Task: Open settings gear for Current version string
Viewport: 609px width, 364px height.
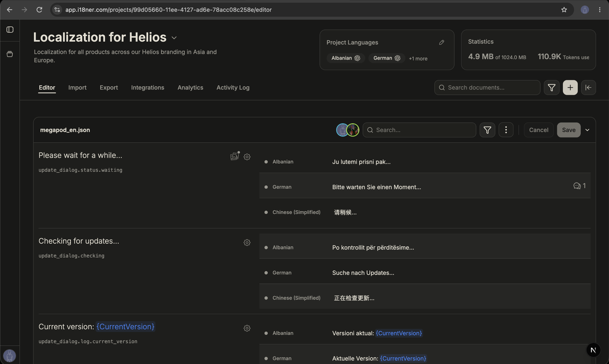Action: 247,328
